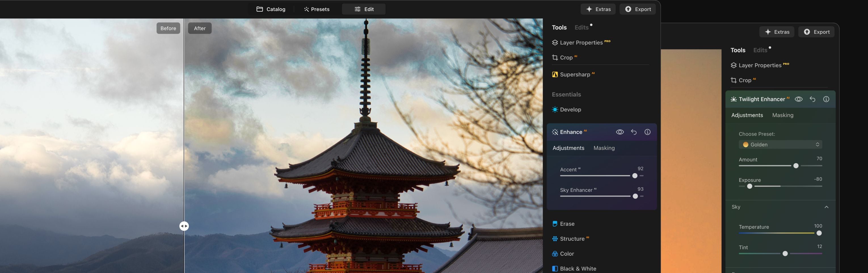Select Tools tab in front window panel

click(559, 27)
